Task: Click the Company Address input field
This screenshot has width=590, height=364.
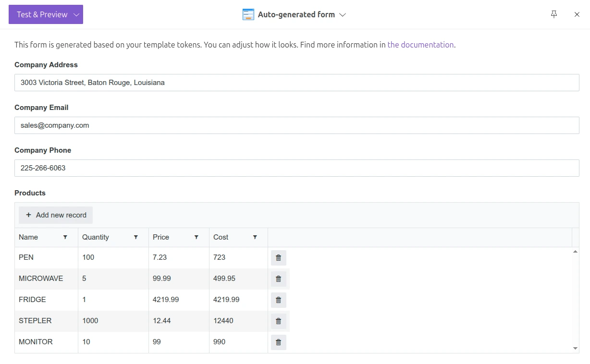Action: tap(296, 83)
